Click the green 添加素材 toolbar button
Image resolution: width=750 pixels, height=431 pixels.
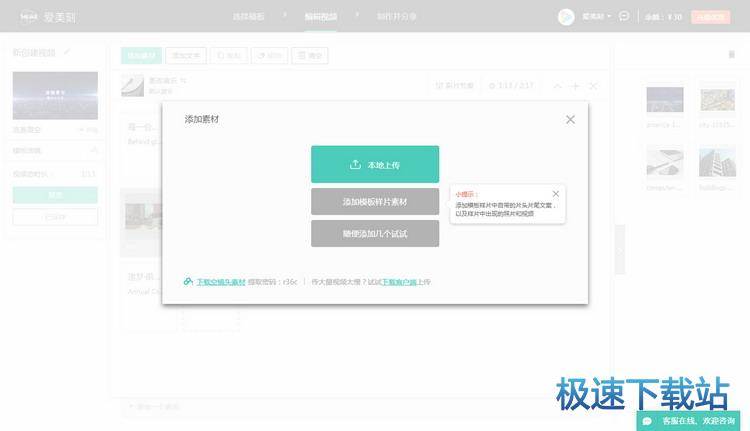[141, 55]
